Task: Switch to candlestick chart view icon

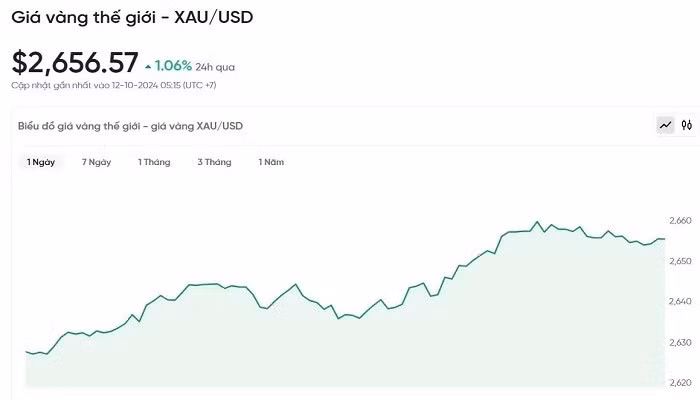Action: [687, 126]
